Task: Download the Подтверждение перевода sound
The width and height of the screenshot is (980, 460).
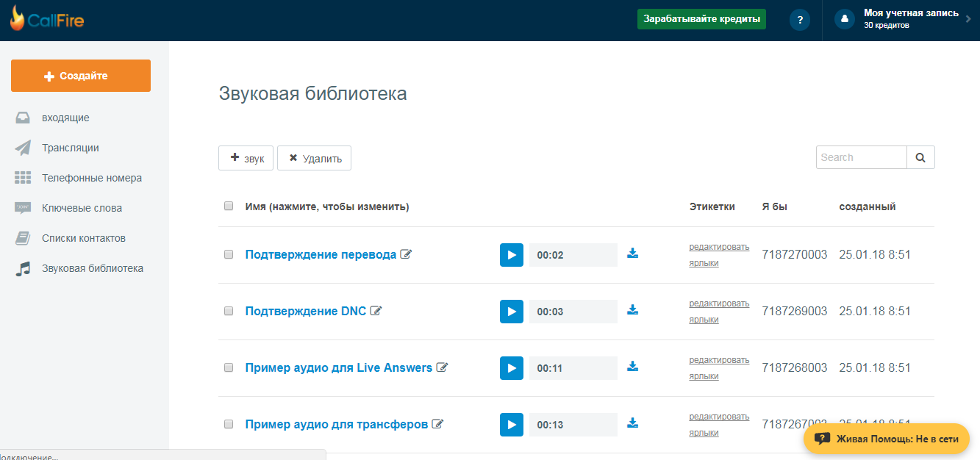Action: tap(632, 253)
